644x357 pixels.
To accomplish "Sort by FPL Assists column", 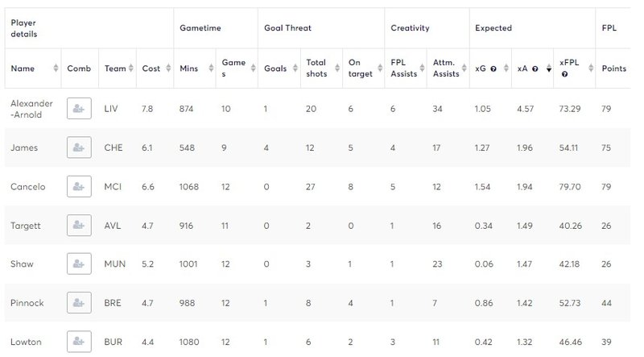I will click(406, 68).
